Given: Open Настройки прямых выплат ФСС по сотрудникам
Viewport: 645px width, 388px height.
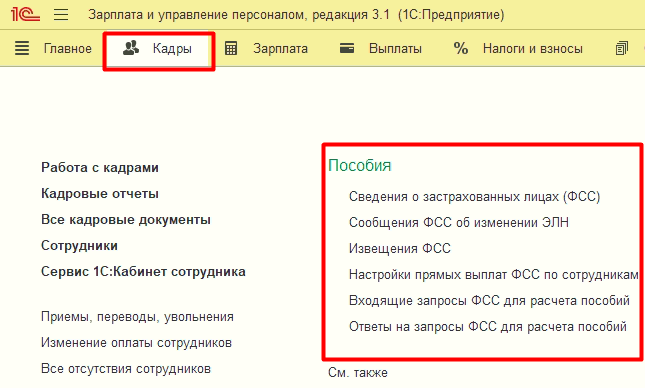Looking at the screenshot, I should (494, 274).
